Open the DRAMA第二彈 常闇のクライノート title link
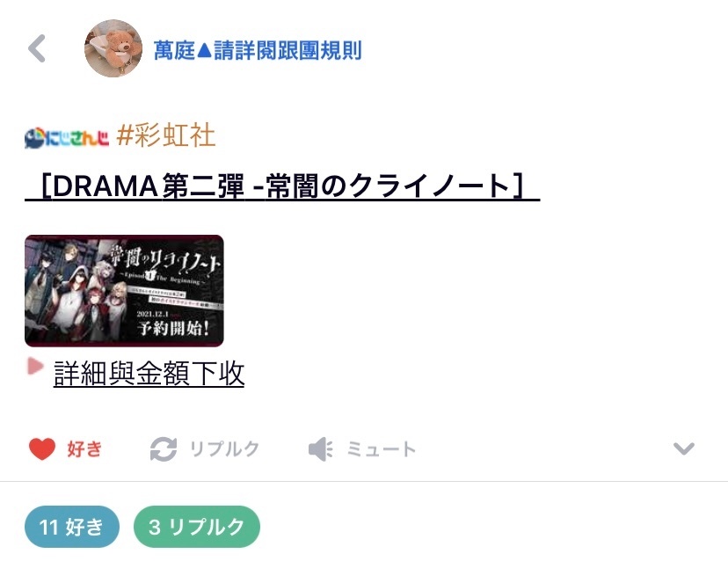728x561 pixels. pos(282,186)
